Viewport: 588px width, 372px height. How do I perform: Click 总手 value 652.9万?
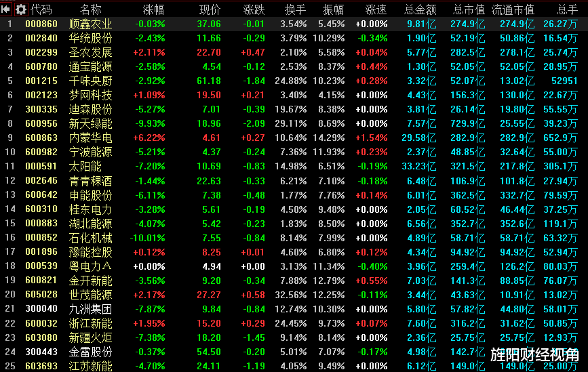(x=561, y=138)
